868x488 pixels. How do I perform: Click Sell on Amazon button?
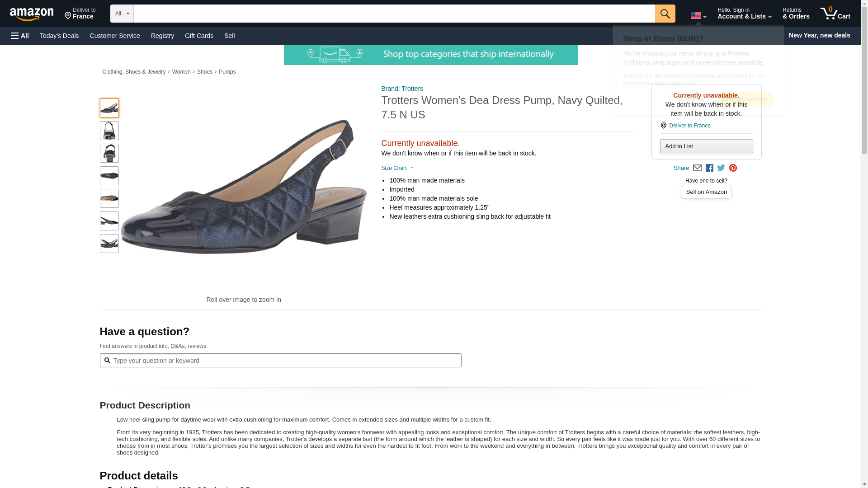(x=706, y=192)
